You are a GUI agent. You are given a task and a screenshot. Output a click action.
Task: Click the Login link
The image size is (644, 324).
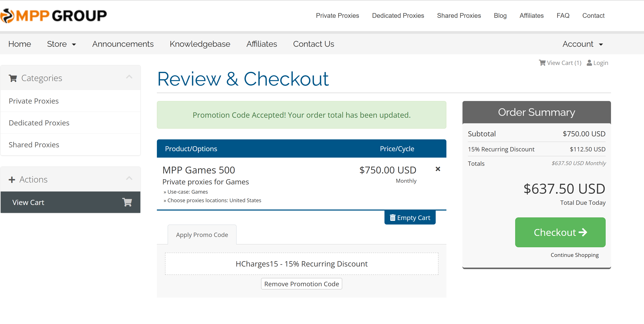(597, 63)
